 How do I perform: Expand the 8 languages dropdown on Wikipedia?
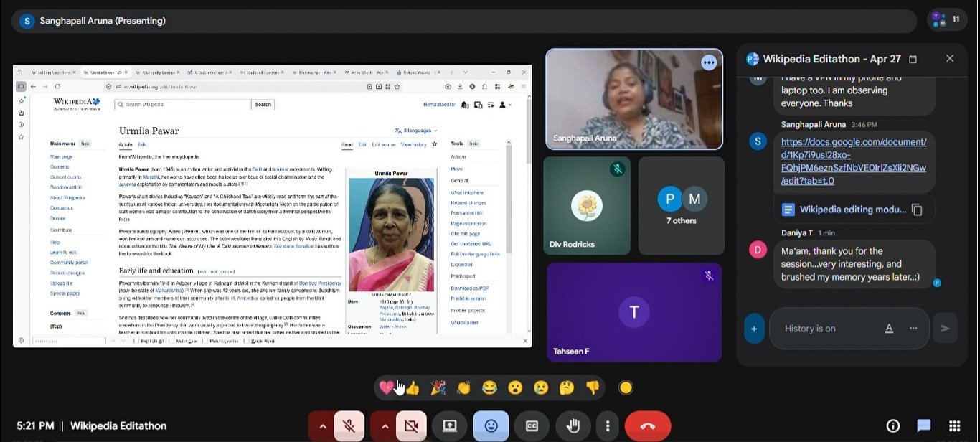tap(415, 131)
